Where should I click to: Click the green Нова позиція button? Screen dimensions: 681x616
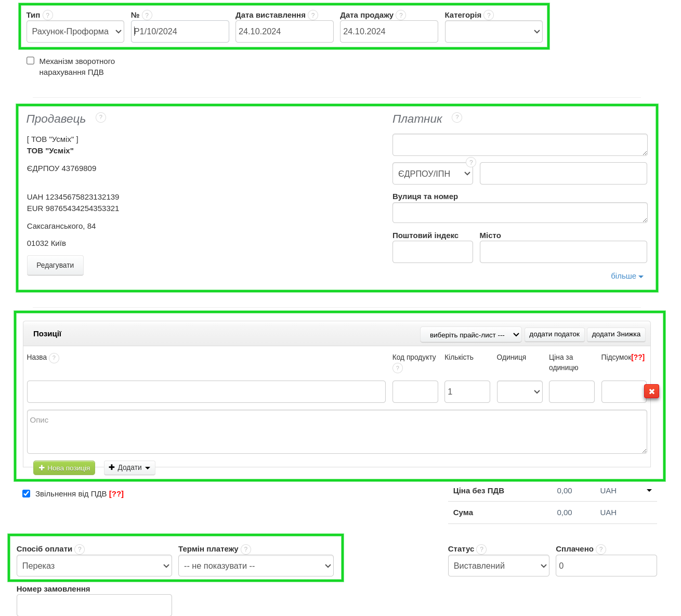(x=64, y=468)
